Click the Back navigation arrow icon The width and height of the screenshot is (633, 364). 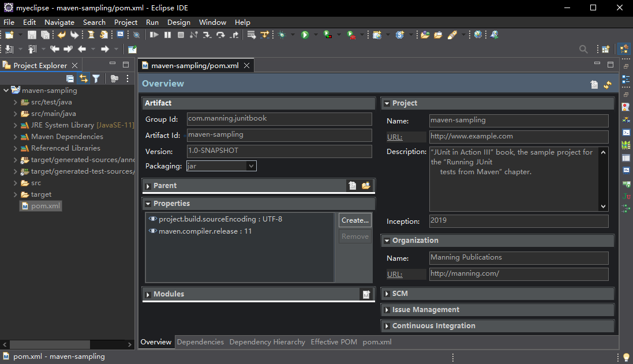coord(82,49)
